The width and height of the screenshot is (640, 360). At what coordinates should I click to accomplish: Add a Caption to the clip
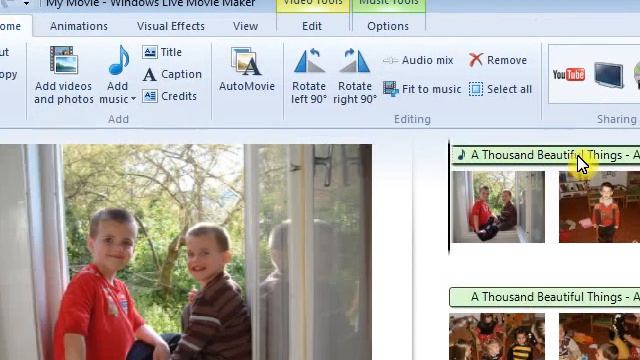point(172,74)
